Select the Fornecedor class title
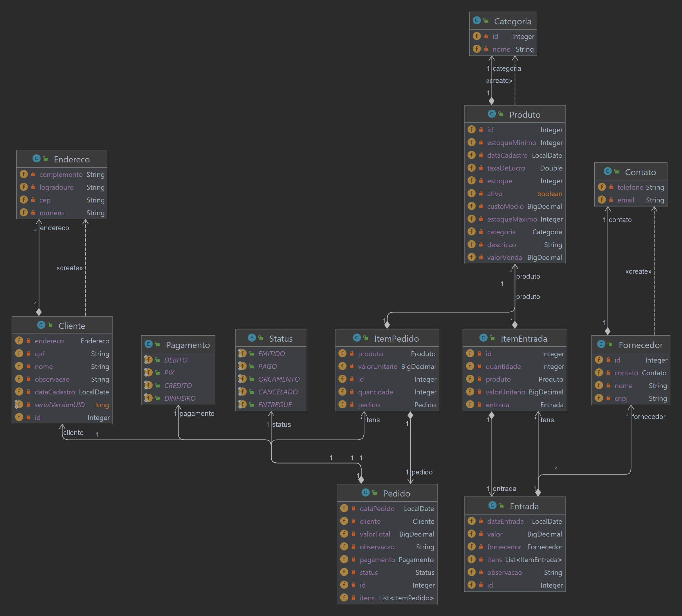 click(640, 345)
